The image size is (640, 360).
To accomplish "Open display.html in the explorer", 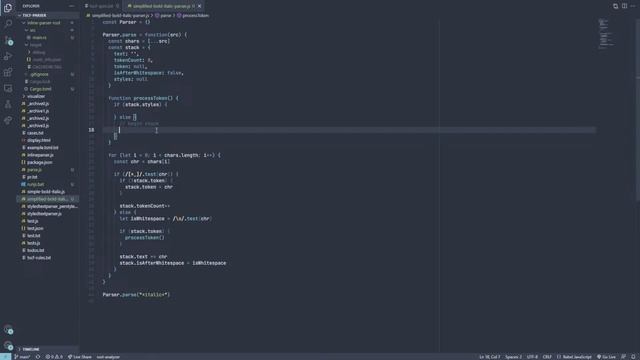I will tap(48, 140).
